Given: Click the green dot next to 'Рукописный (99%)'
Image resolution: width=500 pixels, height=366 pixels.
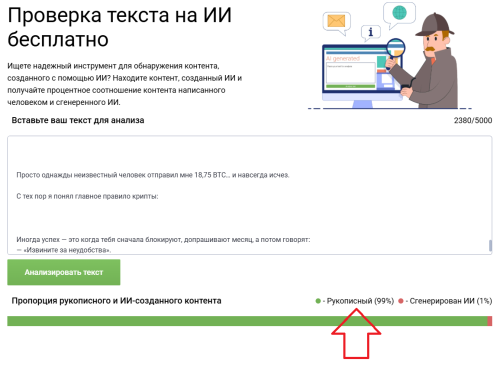Looking at the screenshot, I should click(318, 301).
